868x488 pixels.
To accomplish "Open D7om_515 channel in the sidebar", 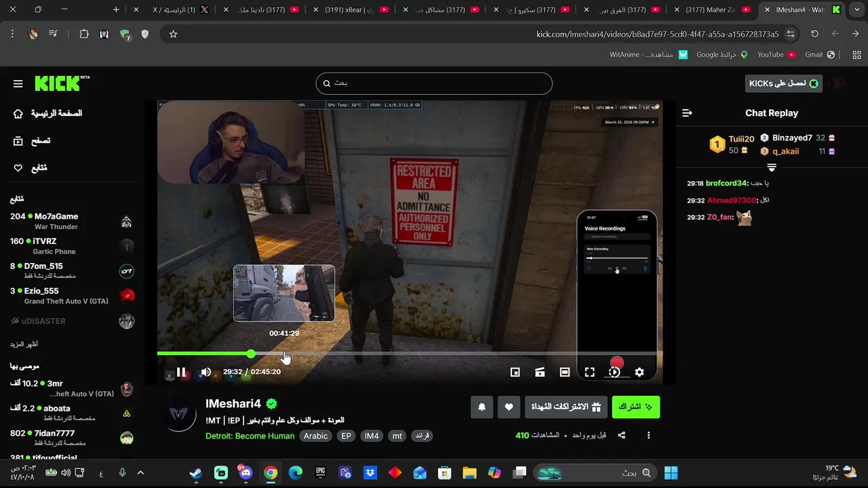I will coord(72,271).
